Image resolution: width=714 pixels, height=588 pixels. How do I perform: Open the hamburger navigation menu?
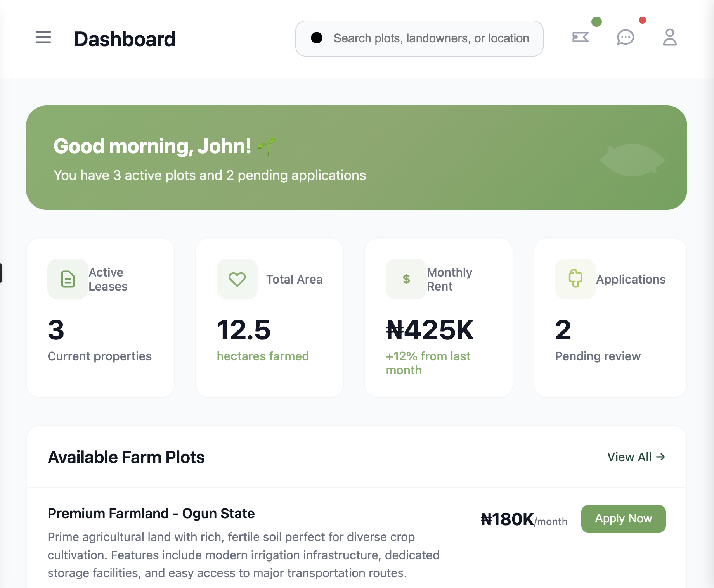(x=43, y=38)
